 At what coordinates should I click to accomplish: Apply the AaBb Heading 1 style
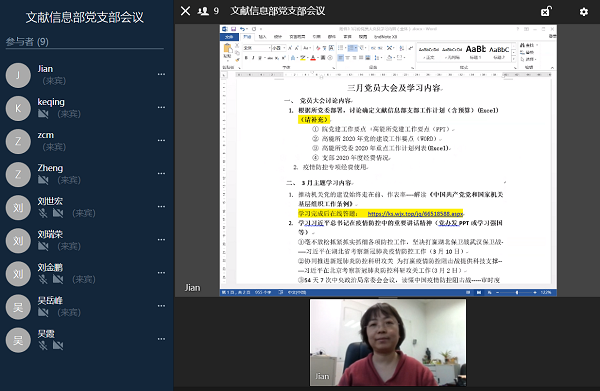pos(476,52)
